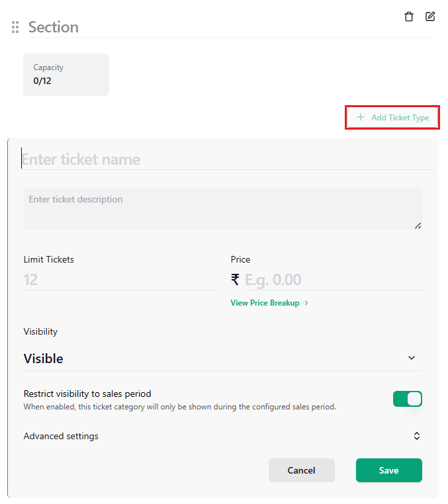Click the edit section pencil icon

tap(430, 17)
